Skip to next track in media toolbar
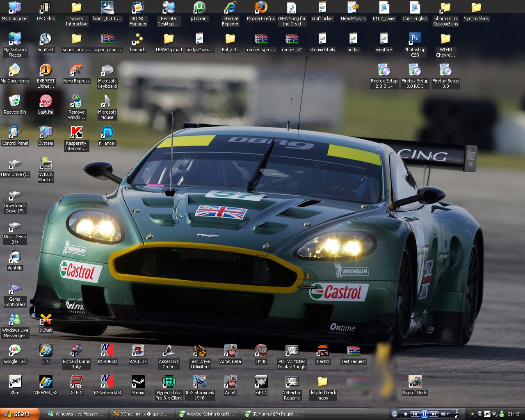This screenshot has width=525, height=420. (x=434, y=414)
